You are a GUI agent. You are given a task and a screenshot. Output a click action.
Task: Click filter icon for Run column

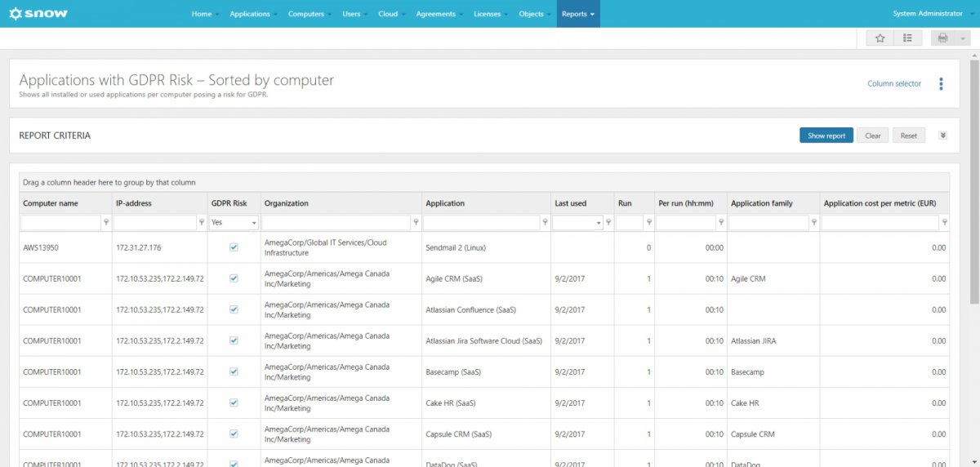tap(648, 222)
